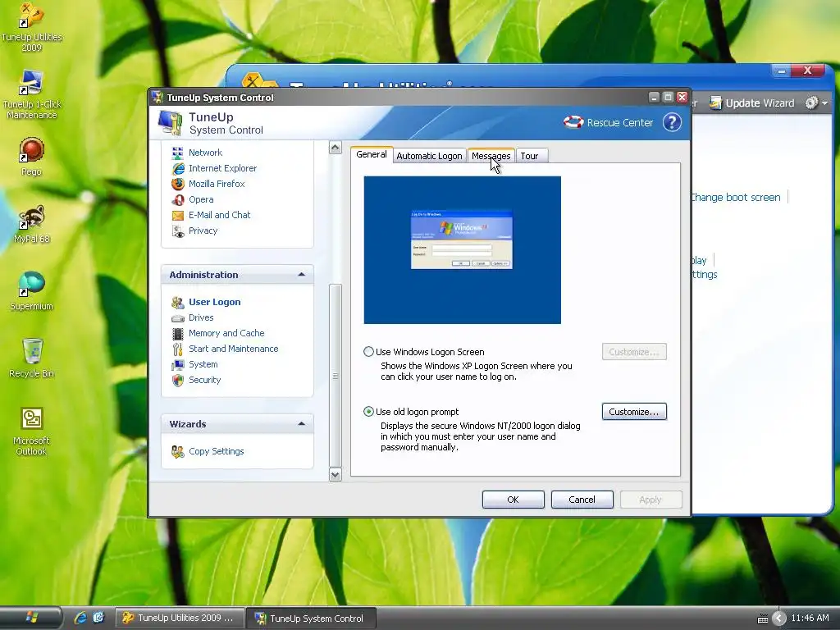Viewport: 840px width, 630px height.
Task: Click the sidebar scrollbar thumb
Action: pos(336,376)
